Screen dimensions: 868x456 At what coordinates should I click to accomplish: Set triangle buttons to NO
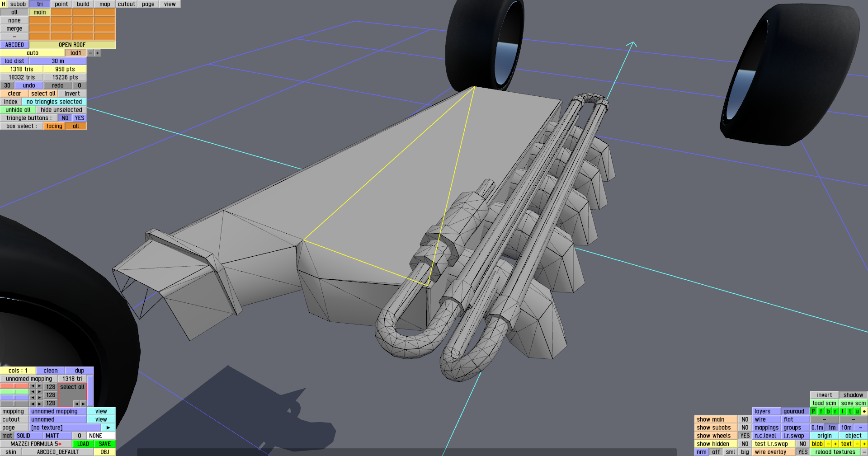(x=65, y=118)
